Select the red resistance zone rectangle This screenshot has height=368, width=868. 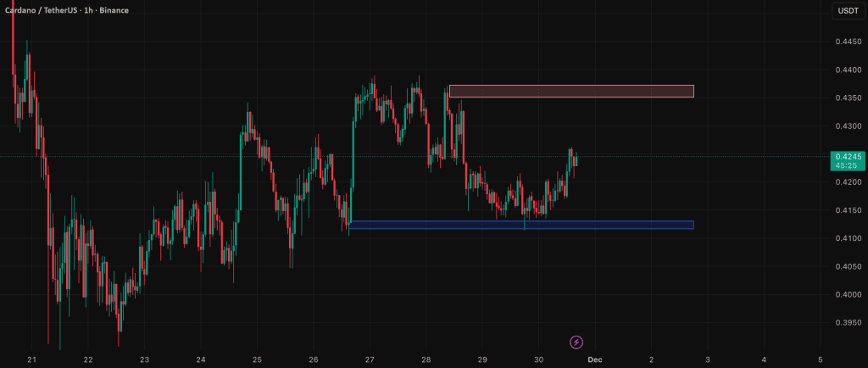click(x=571, y=91)
